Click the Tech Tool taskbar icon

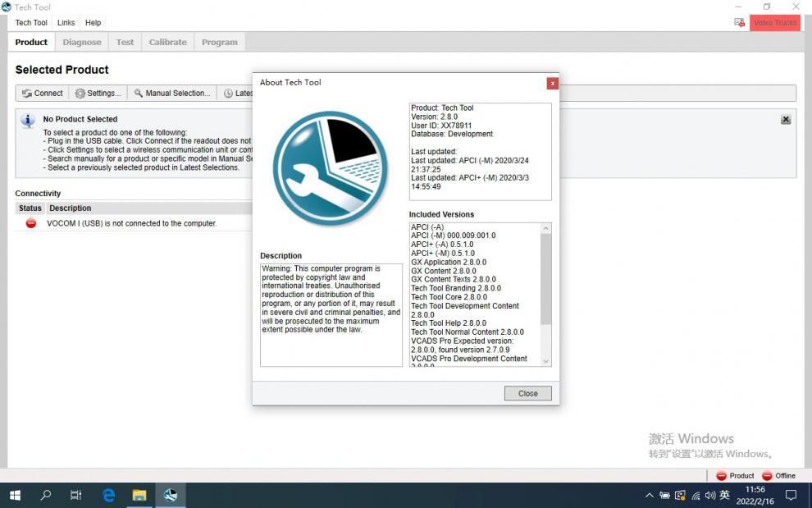tap(171, 495)
